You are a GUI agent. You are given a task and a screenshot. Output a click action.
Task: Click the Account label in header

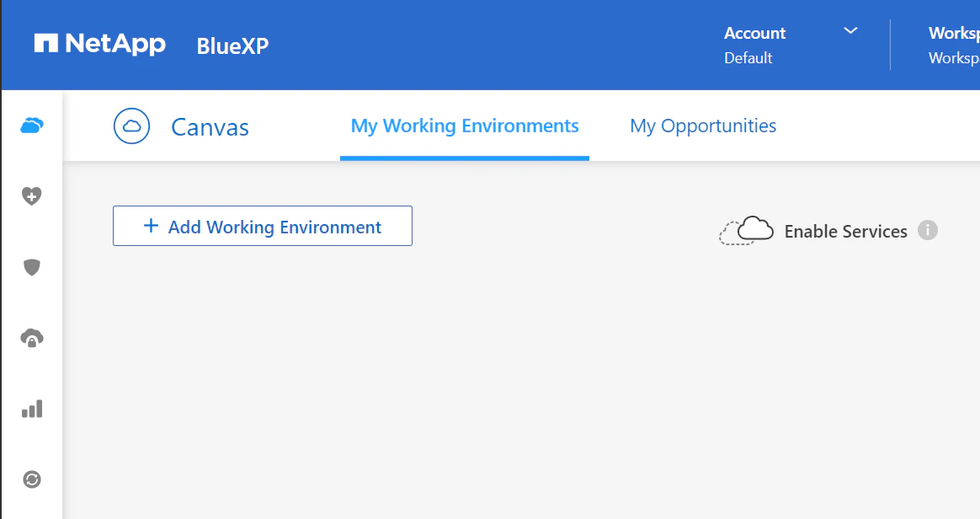point(754,33)
